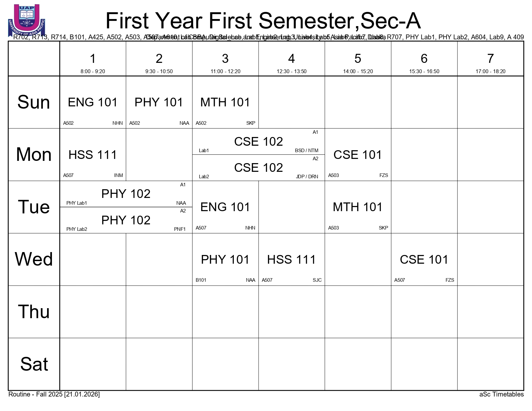Image resolution: width=532 pixels, height=411 pixels.
Task: Select Monday's CSE 101 class cell
Action: (x=358, y=155)
